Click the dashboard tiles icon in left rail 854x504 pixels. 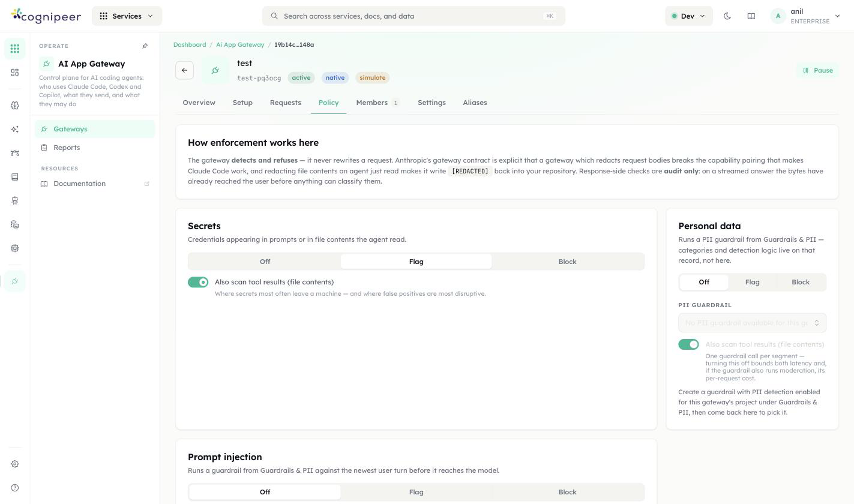click(15, 73)
